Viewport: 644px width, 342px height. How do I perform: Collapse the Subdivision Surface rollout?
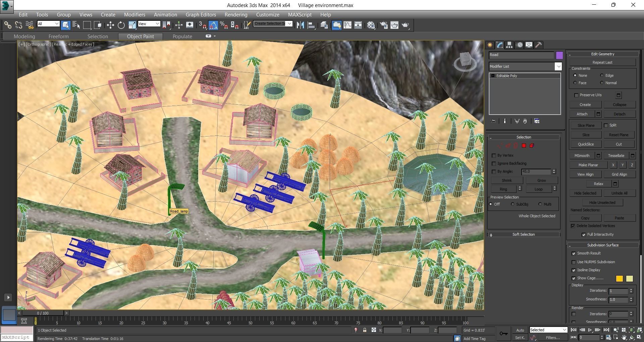(603, 245)
